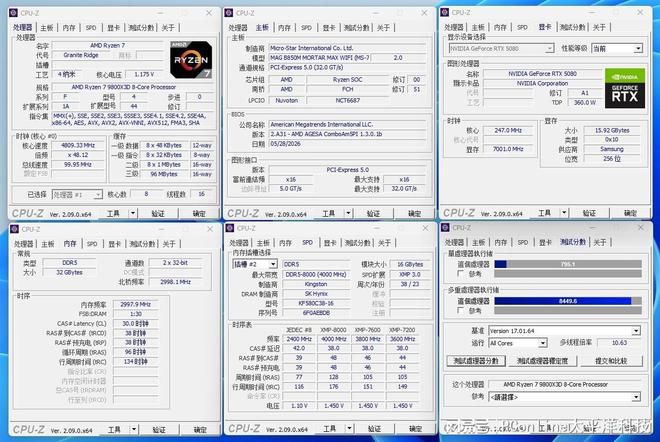660x442 pixels.
Task: Click the memory vendor value Samsung
Action: point(612,149)
